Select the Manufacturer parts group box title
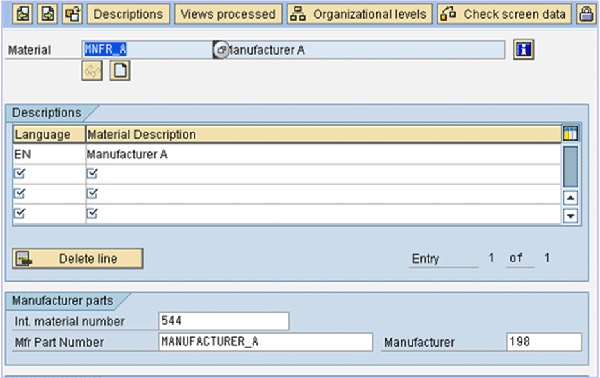 coord(62,301)
